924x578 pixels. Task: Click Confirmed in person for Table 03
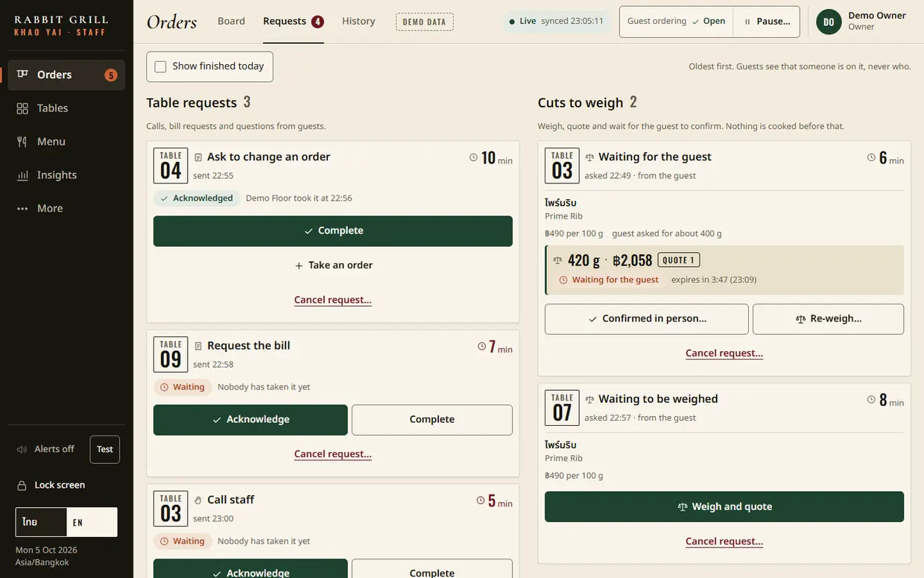click(x=647, y=319)
